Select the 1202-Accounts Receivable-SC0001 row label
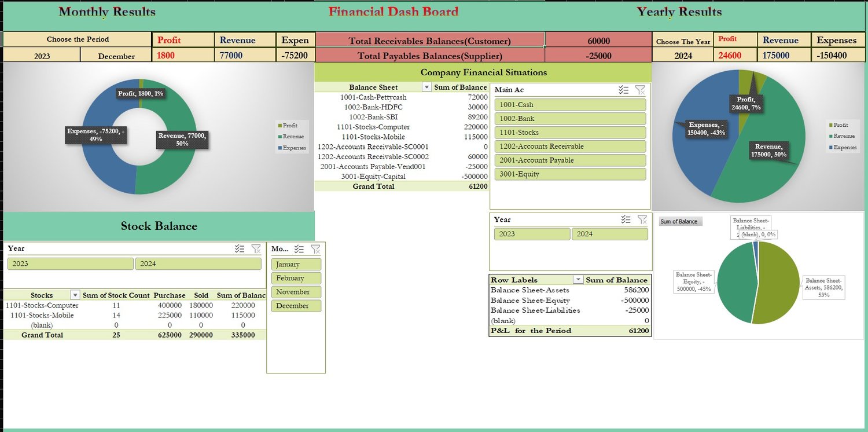The height and width of the screenshot is (432, 868). point(373,147)
